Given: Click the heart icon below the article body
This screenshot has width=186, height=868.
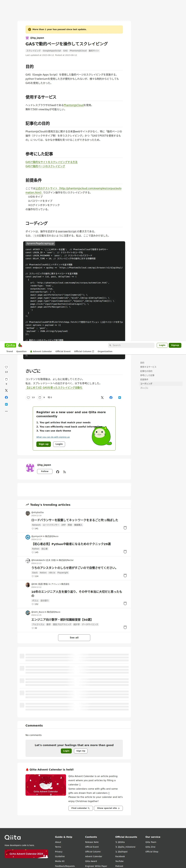Looking at the screenshot, I should pos(28,398).
